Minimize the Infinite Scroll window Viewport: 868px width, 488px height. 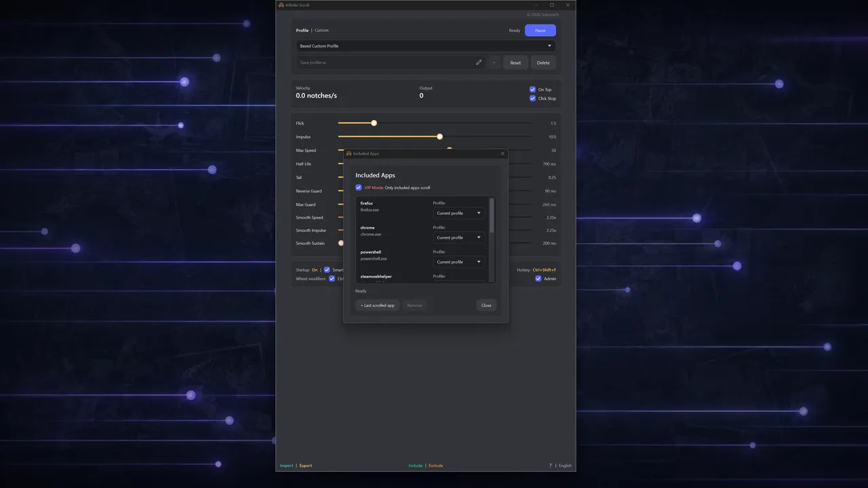536,5
